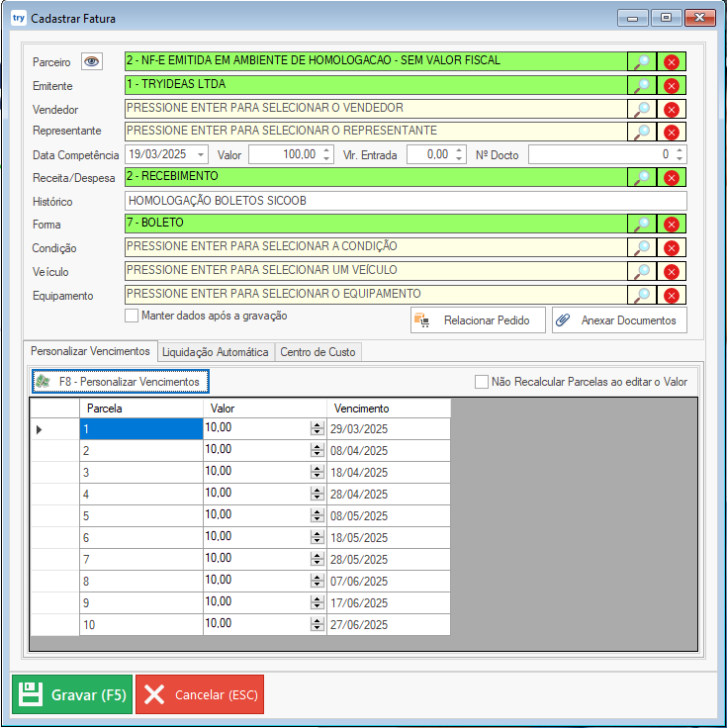
Task: Clear the Vendedor field with red X
Action: tap(672, 109)
